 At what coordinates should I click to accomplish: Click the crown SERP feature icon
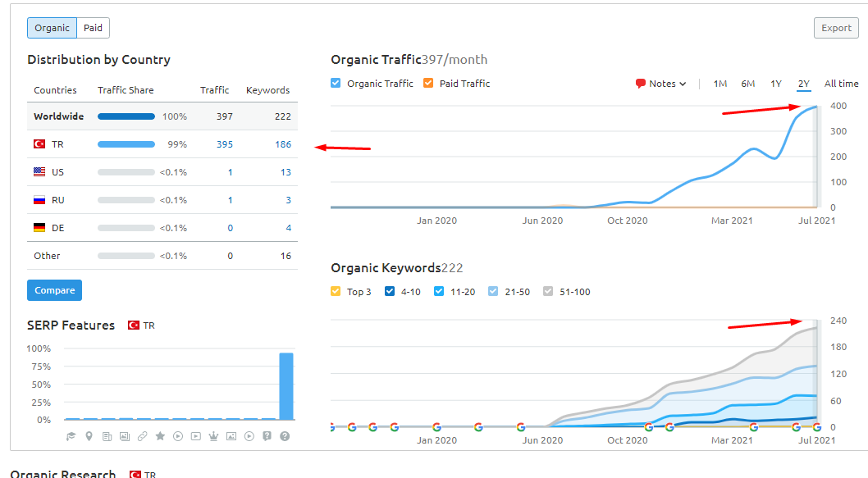(213, 436)
